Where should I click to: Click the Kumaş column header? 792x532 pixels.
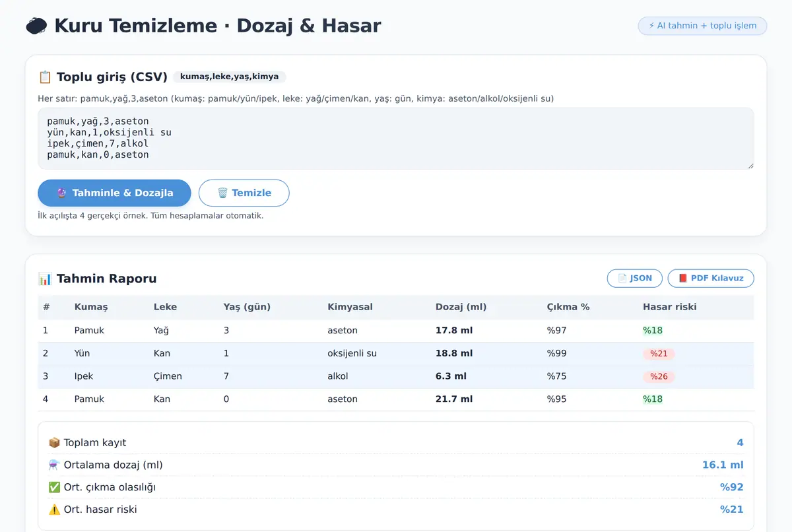pos(91,307)
